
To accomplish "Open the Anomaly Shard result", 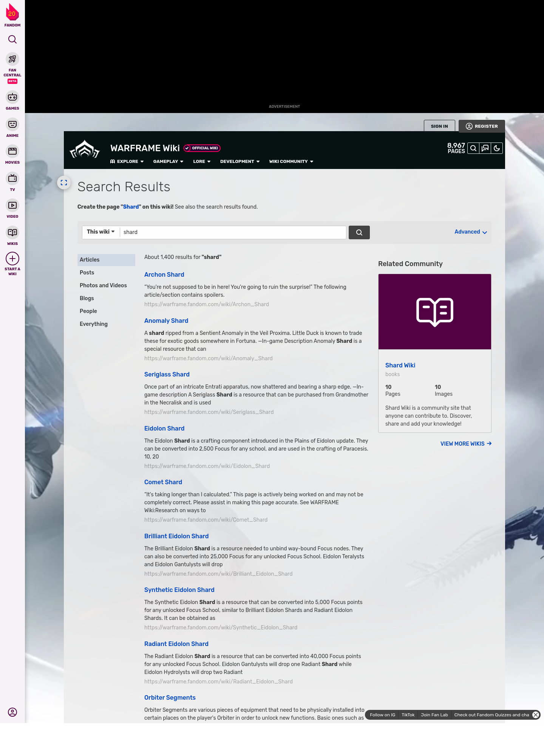I will pos(166,321).
